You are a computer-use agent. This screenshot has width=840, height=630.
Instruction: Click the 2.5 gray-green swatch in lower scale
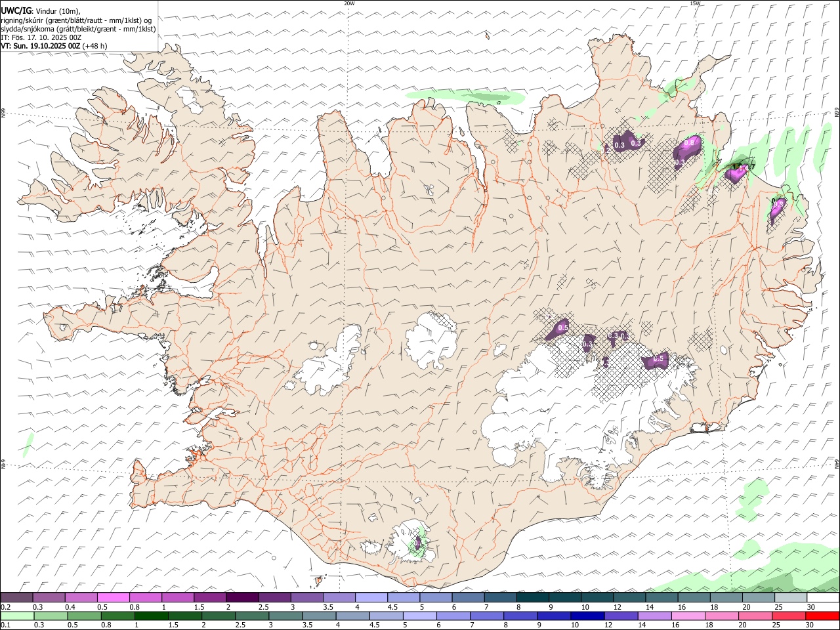pos(251,616)
